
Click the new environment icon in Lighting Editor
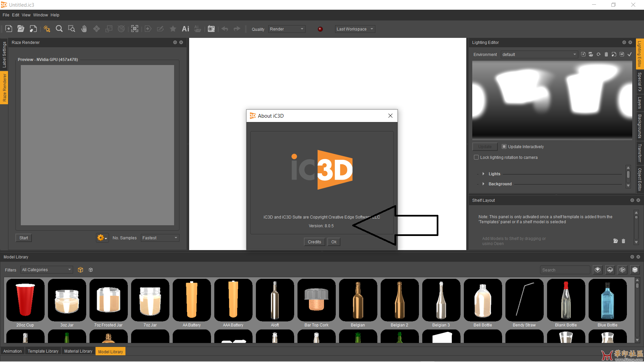point(583,54)
